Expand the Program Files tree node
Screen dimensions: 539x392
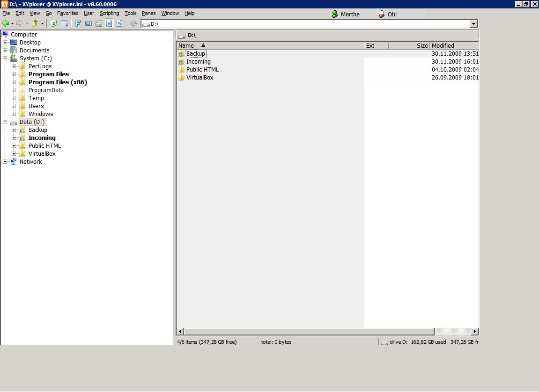(x=14, y=74)
